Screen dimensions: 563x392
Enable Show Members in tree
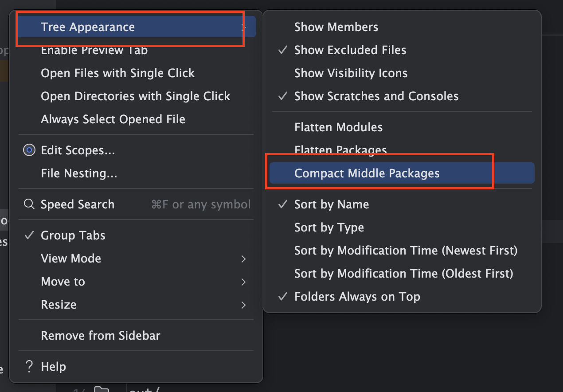(336, 27)
